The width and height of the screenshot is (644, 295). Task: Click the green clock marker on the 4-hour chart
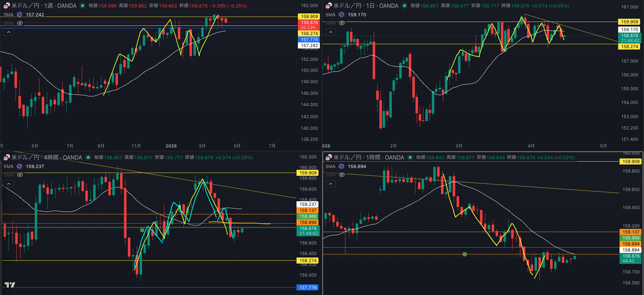[x=142, y=230]
